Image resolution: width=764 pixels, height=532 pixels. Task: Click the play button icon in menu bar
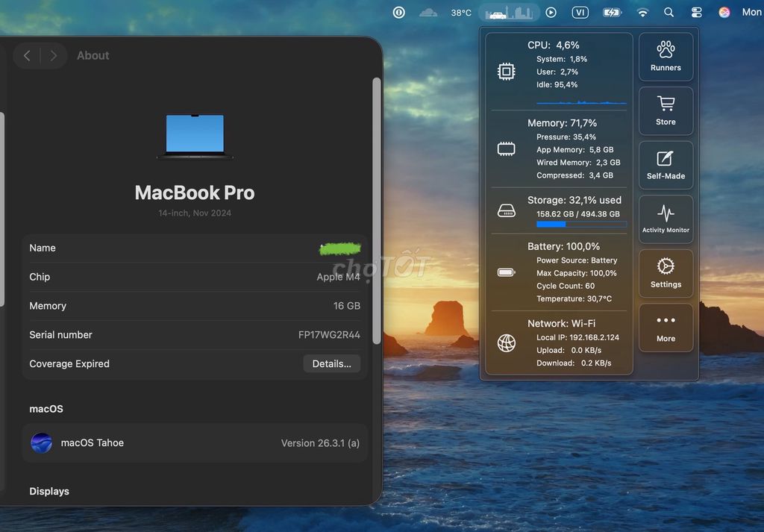pyautogui.click(x=551, y=12)
